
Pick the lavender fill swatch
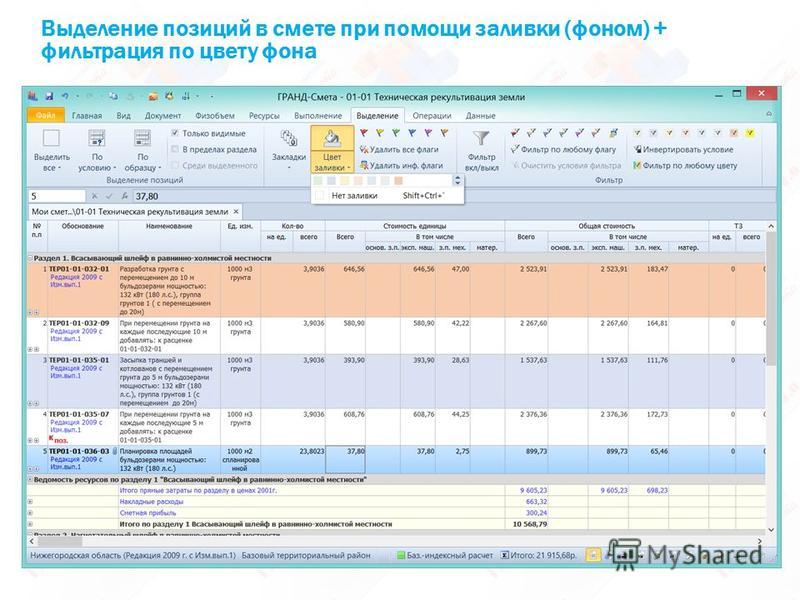pyautogui.click(x=332, y=181)
